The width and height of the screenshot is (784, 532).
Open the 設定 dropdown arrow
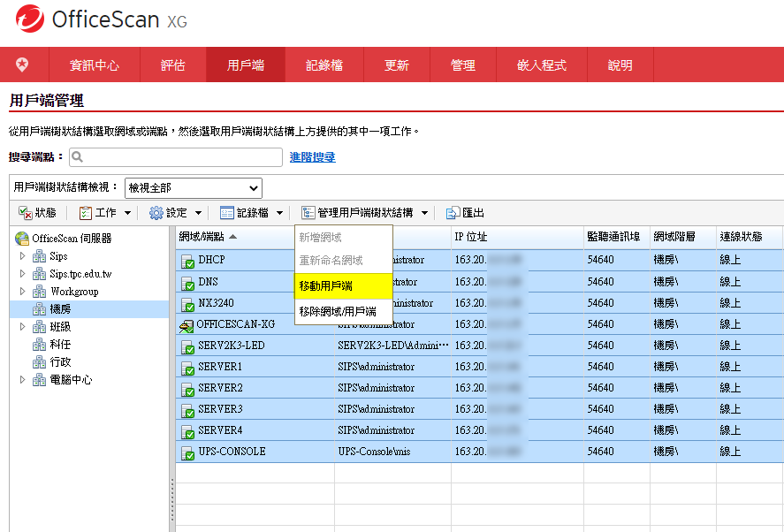click(x=199, y=213)
